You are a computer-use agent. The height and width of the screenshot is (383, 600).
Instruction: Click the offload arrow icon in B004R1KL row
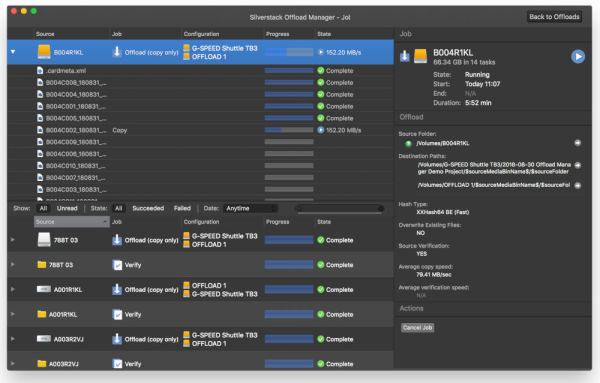pyautogui.click(x=117, y=52)
